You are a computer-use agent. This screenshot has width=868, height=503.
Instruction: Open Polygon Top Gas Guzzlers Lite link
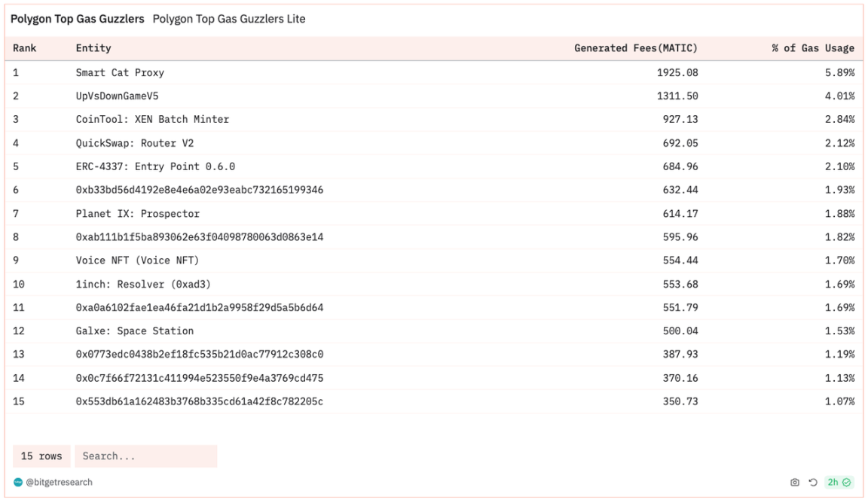229,19
